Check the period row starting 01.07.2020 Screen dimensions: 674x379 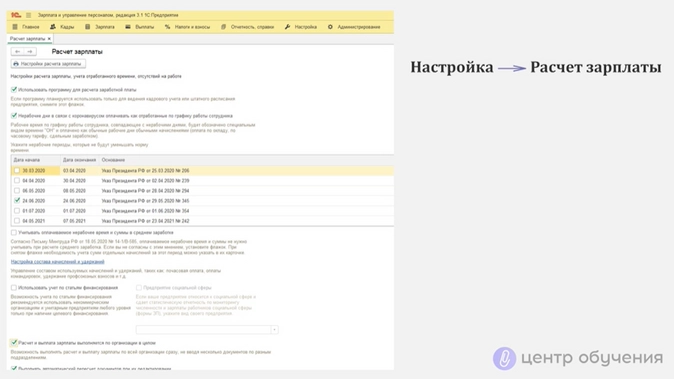(x=17, y=211)
